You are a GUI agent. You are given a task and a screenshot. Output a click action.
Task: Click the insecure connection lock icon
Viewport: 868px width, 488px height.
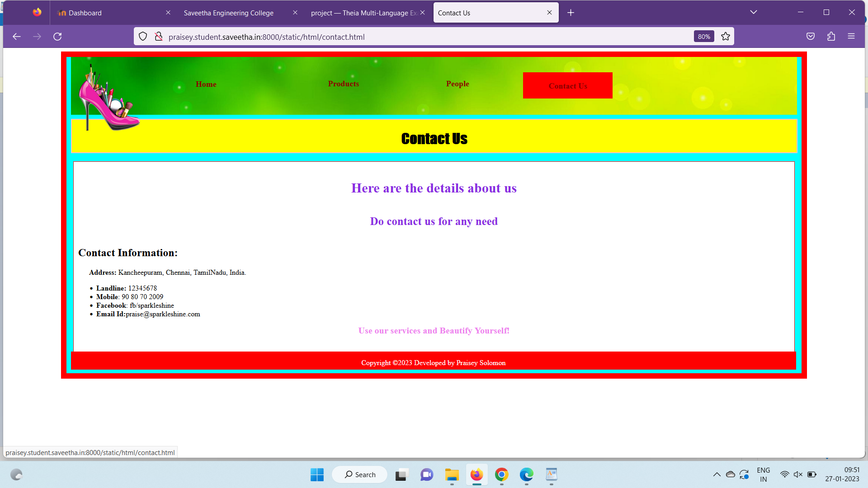tap(158, 37)
